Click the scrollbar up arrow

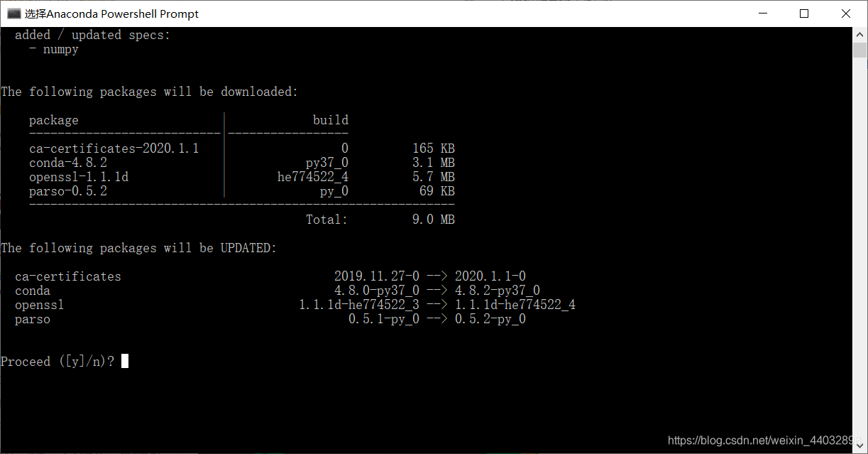860,32
